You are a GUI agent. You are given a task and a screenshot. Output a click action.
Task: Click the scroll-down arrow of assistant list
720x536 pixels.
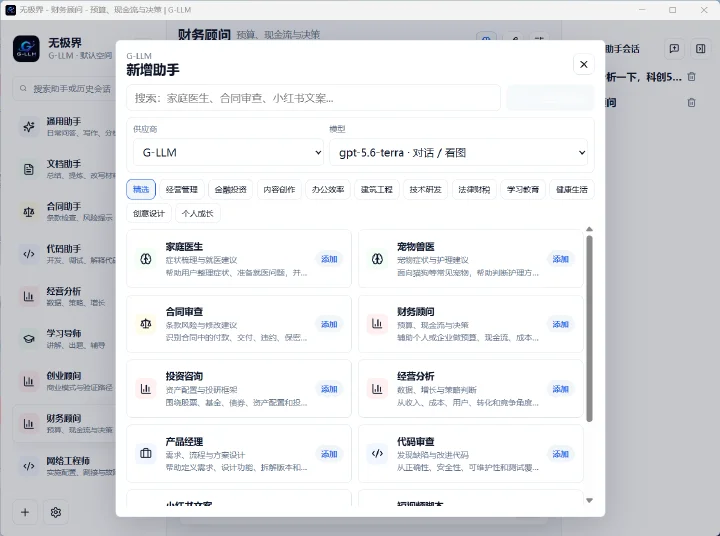(590, 501)
